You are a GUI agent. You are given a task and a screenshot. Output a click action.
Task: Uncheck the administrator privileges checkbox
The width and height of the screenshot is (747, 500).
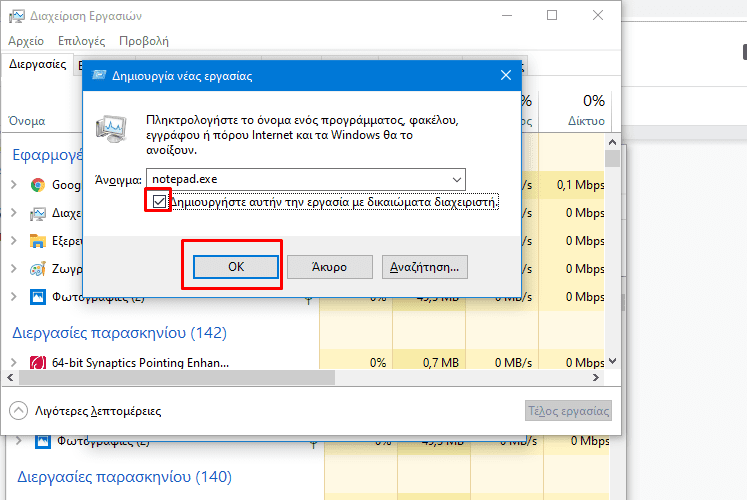(x=159, y=202)
